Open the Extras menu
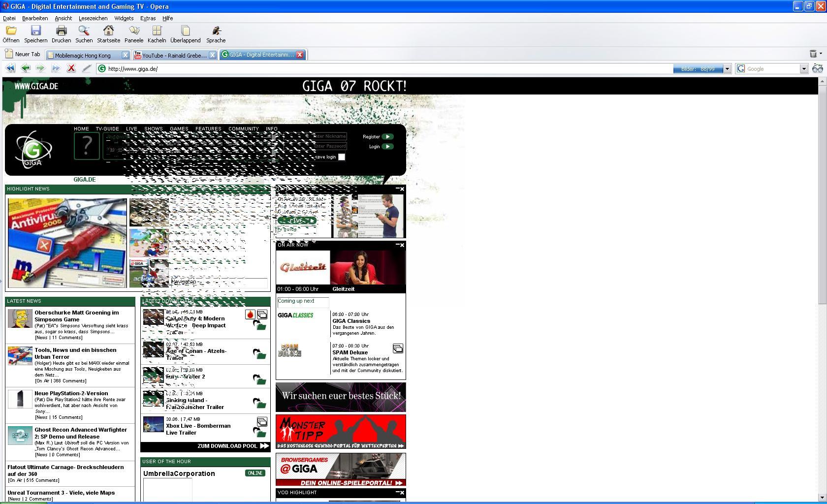 click(148, 18)
